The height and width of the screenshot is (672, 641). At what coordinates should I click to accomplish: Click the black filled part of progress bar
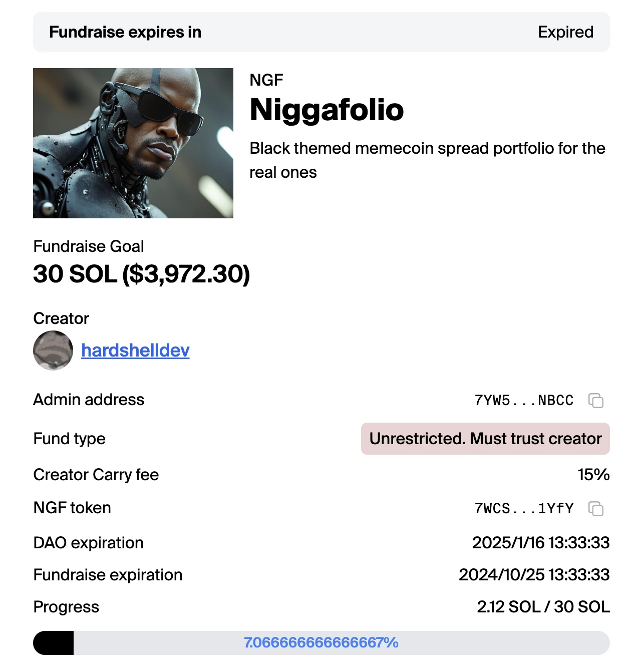[53, 643]
